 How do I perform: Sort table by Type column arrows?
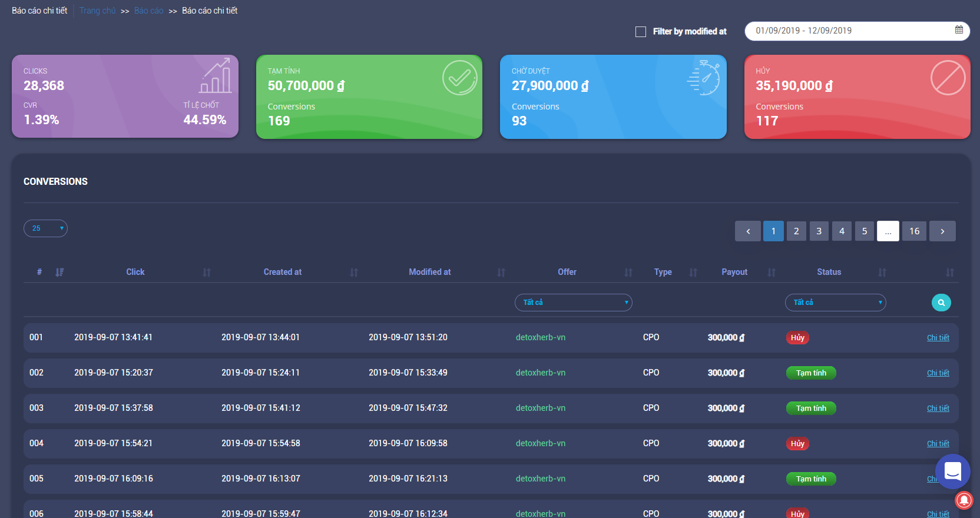pos(693,273)
